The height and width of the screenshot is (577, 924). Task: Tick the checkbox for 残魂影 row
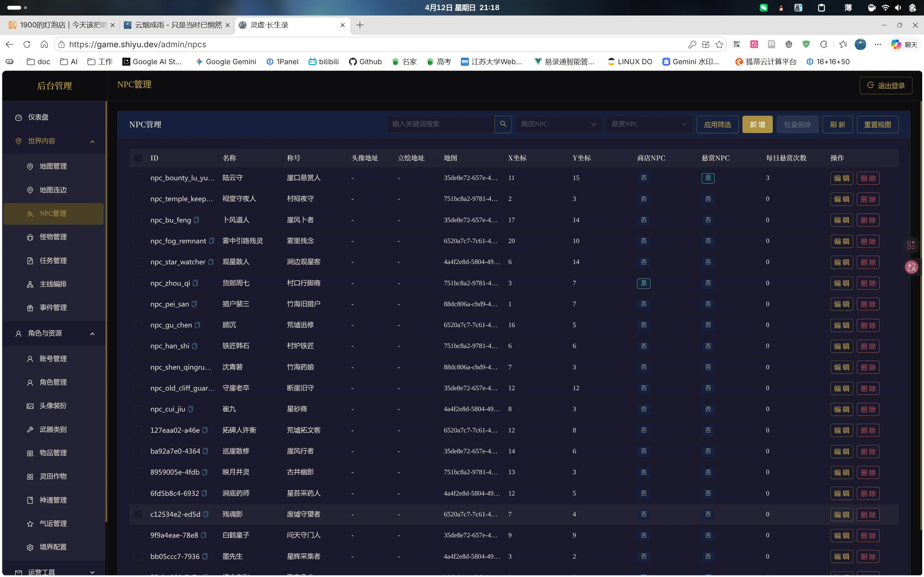click(x=138, y=514)
